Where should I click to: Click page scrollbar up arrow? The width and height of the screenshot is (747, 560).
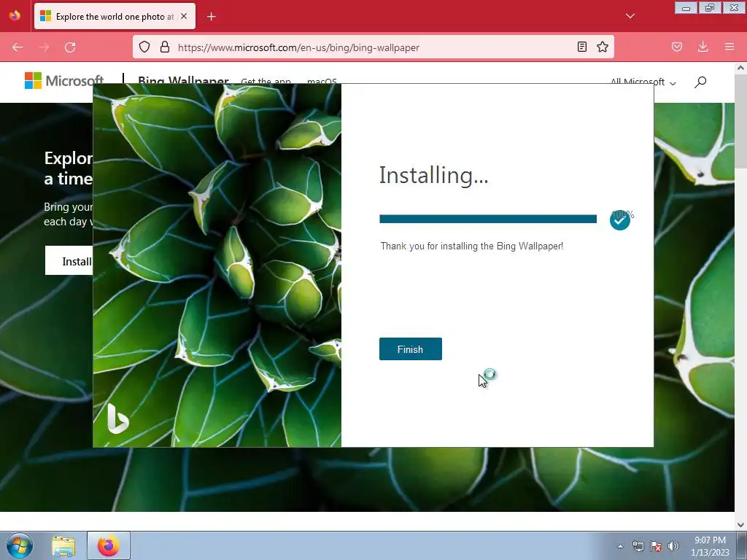(740, 68)
